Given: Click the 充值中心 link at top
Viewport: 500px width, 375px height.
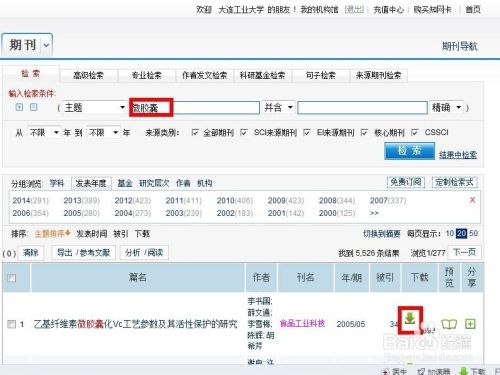Looking at the screenshot, I should (388, 10).
